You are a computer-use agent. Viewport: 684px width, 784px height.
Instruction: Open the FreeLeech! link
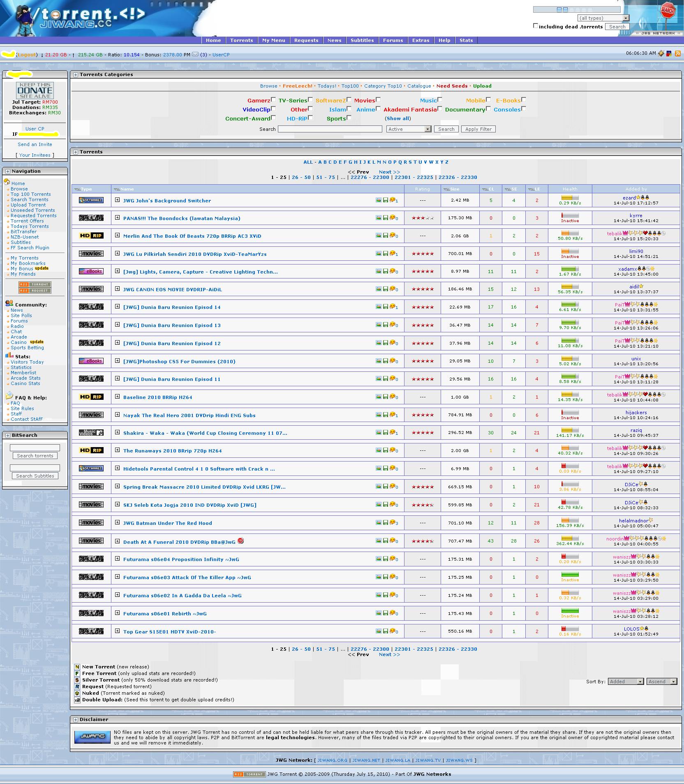click(x=298, y=86)
